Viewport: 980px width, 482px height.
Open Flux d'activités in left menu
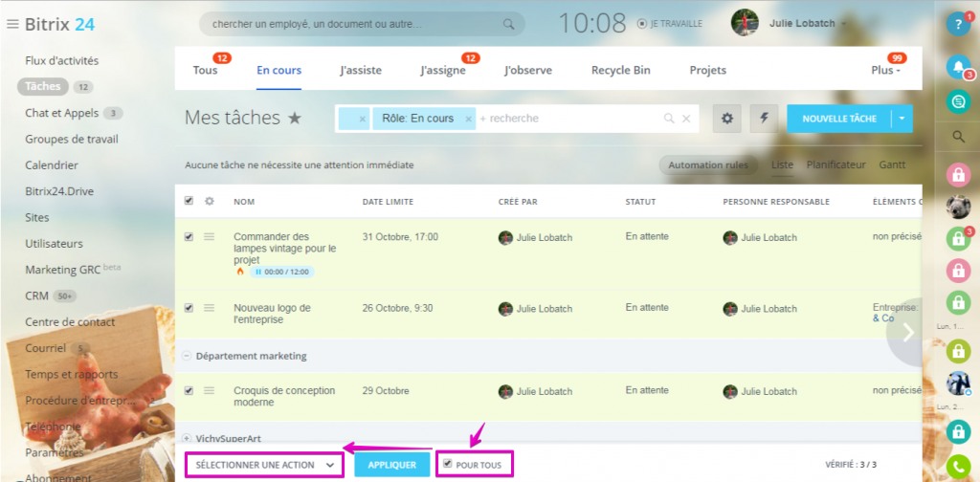coord(62,60)
